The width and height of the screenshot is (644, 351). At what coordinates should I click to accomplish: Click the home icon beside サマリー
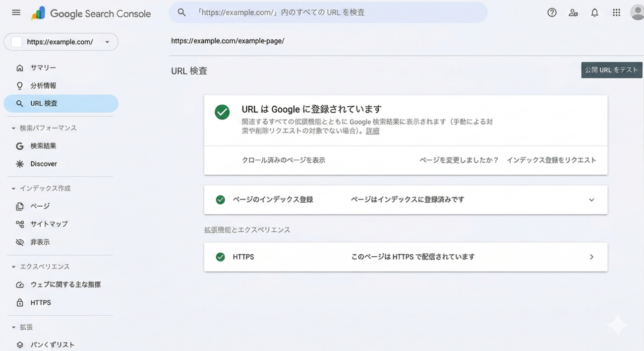pyautogui.click(x=20, y=68)
